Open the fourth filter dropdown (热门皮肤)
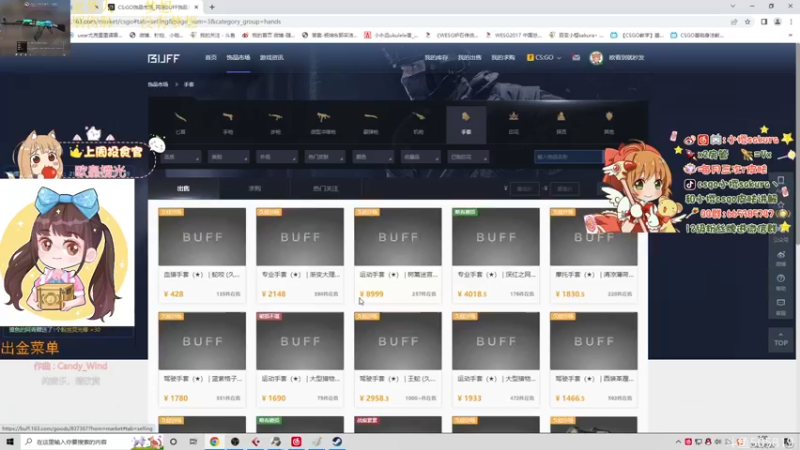The width and height of the screenshot is (800, 450). click(324, 157)
